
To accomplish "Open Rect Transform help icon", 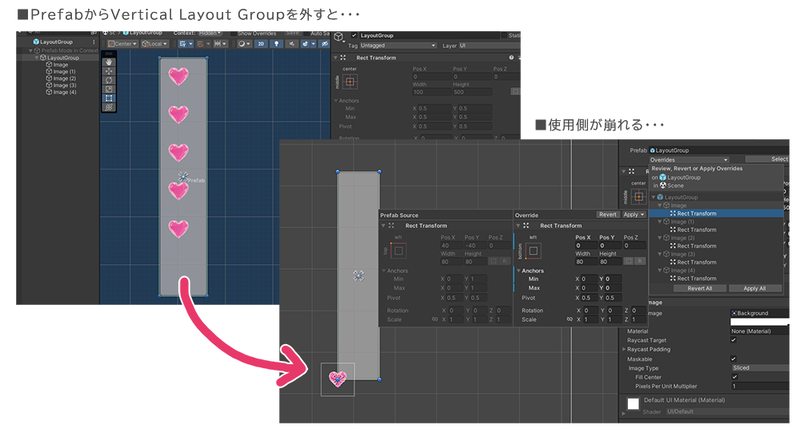I will pos(511,58).
